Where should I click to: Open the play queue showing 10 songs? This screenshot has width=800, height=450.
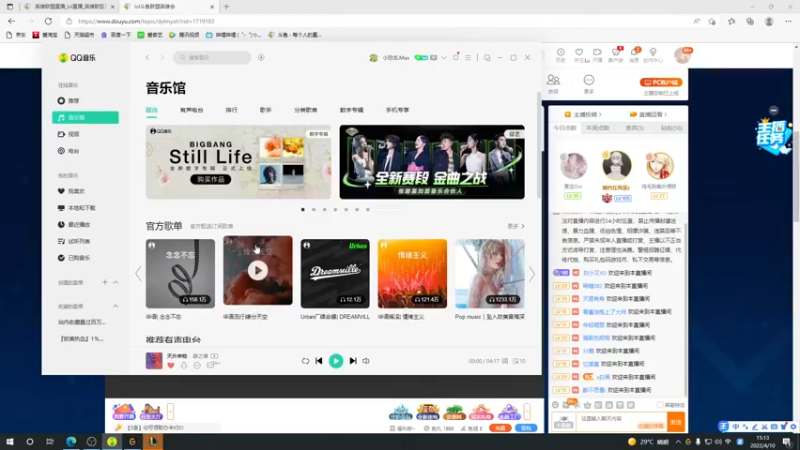(x=519, y=361)
